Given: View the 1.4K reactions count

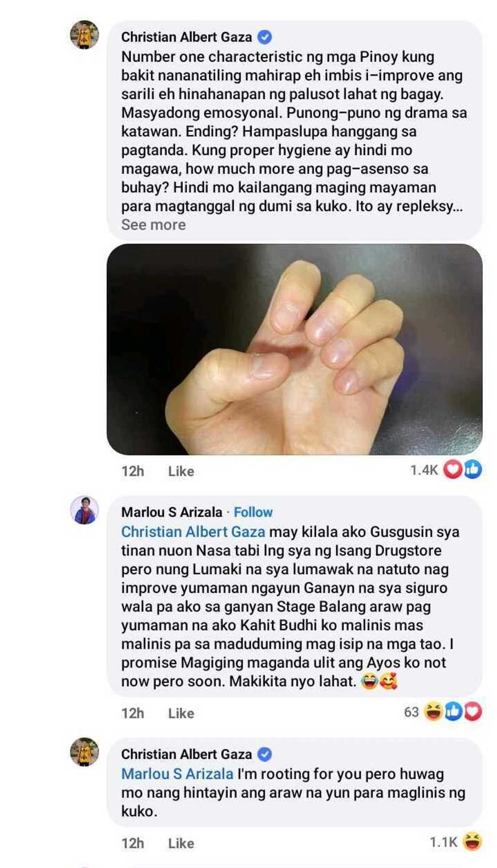Looking at the screenshot, I should (x=424, y=470).
